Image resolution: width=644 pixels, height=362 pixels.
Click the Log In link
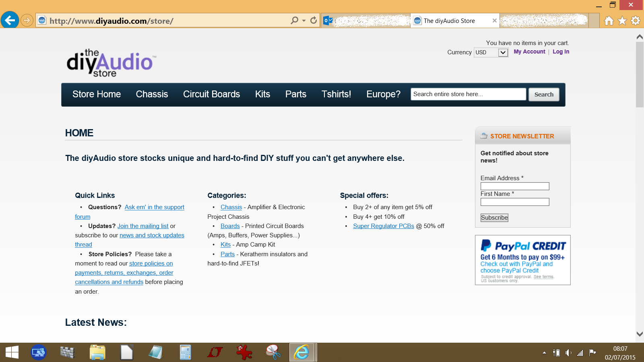click(x=561, y=51)
